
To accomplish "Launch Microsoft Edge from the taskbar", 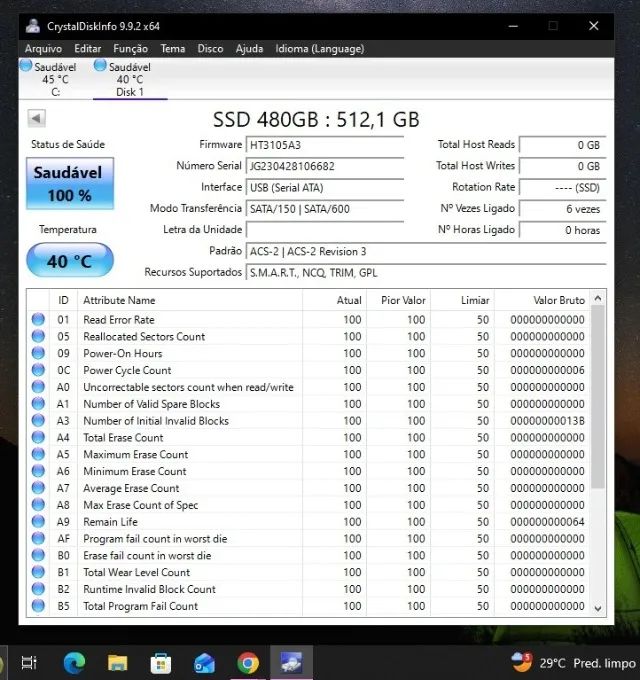I will [x=74, y=663].
